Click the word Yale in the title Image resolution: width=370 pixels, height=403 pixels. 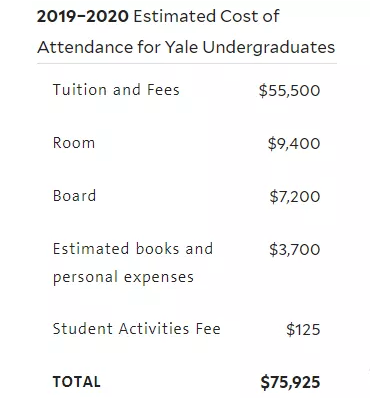[x=182, y=47]
